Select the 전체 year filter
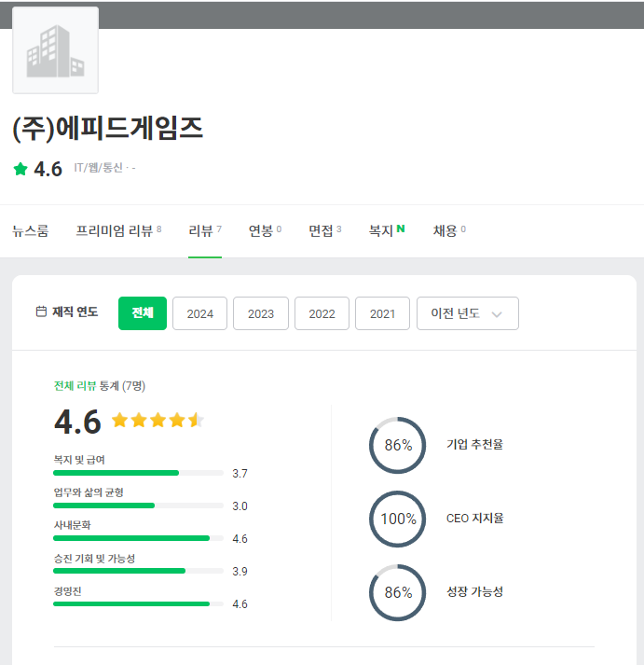 pos(143,313)
